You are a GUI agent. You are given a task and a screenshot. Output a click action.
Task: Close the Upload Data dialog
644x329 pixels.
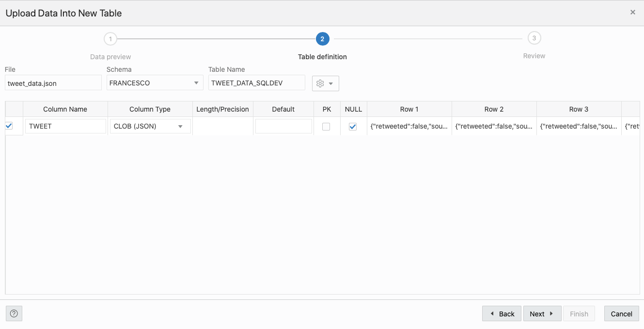click(633, 13)
